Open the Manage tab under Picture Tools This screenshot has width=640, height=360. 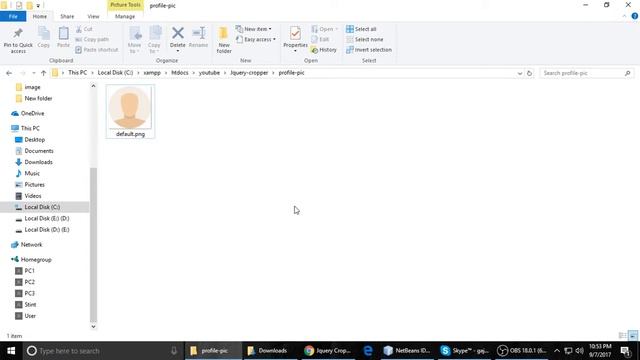point(125,16)
